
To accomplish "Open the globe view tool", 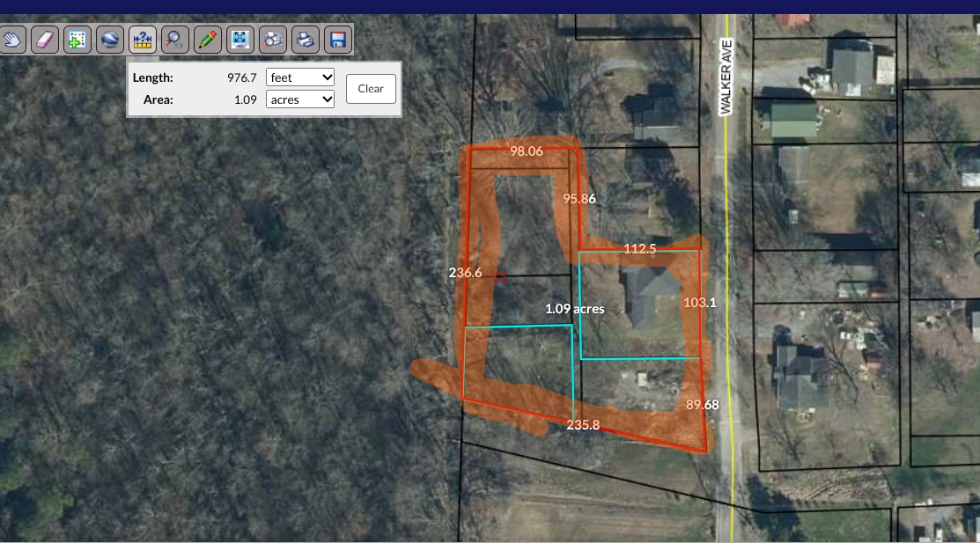I will tap(110, 40).
